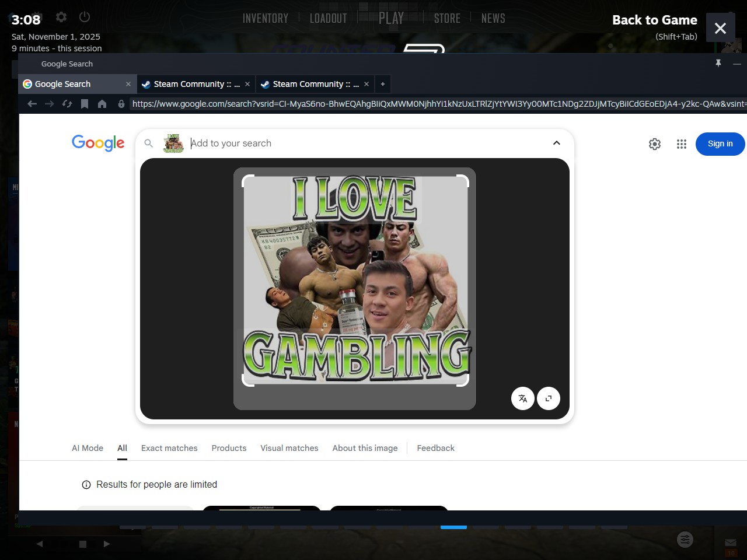The width and height of the screenshot is (747, 560).
Task: Switch to AI Mode results
Action: click(88, 448)
